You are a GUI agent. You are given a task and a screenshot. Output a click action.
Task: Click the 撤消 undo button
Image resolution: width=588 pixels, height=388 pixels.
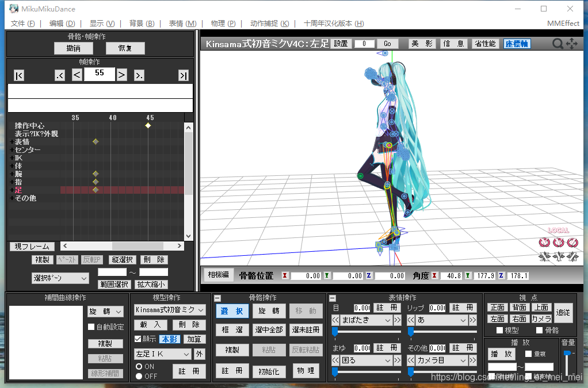(x=74, y=48)
